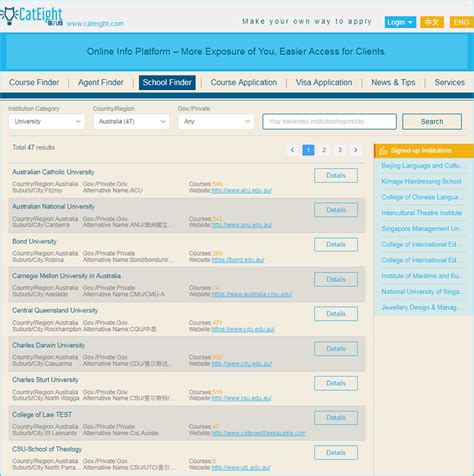
Task: Go to previous results page arrow
Action: (x=292, y=150)
